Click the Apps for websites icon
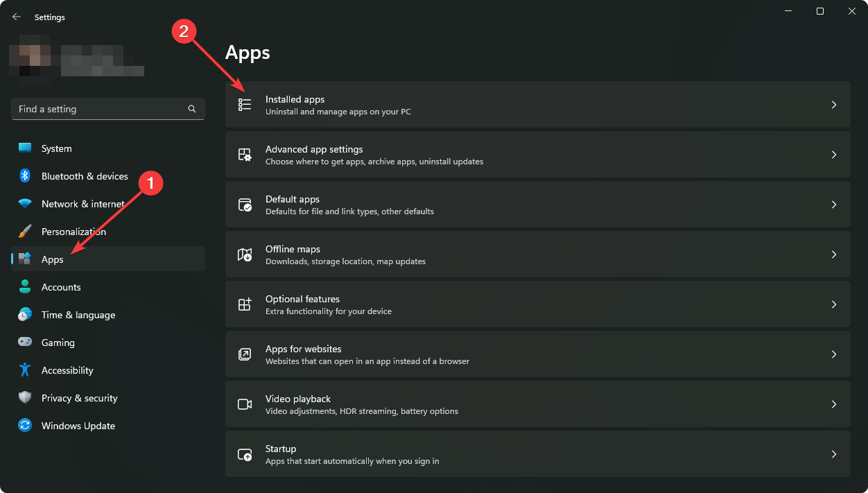The width and height of the screenshot is (868, 493). click(x=245, y=354)
